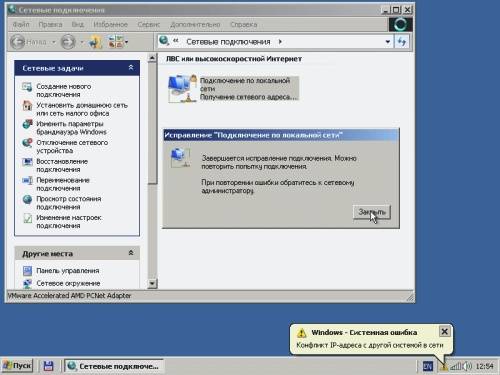Click the rename connection (Переименование) icon

(27, 181)
